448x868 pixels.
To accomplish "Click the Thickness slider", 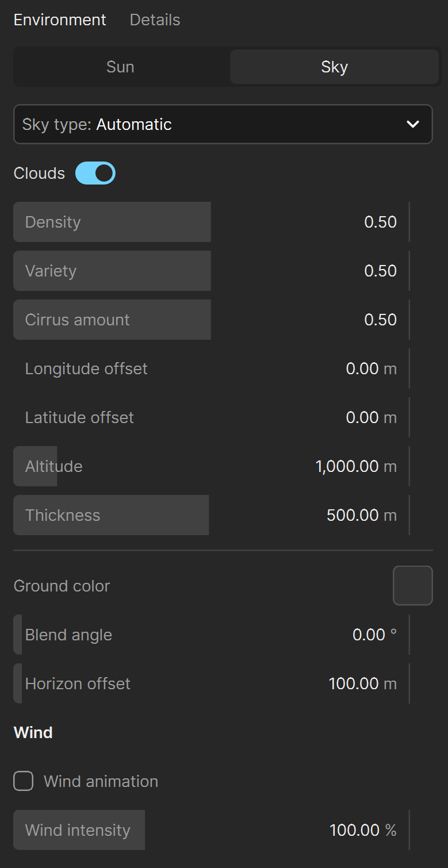I will tap(211, 515).
